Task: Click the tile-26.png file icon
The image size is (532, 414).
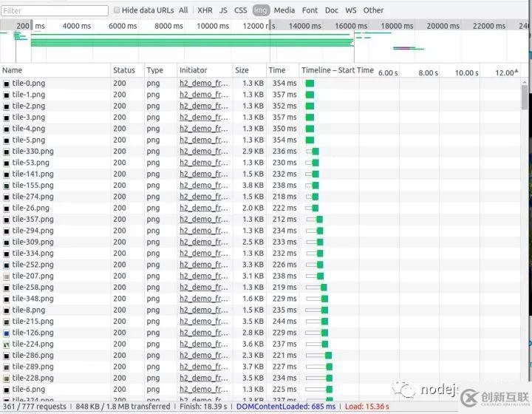Action: coord(7,208)
